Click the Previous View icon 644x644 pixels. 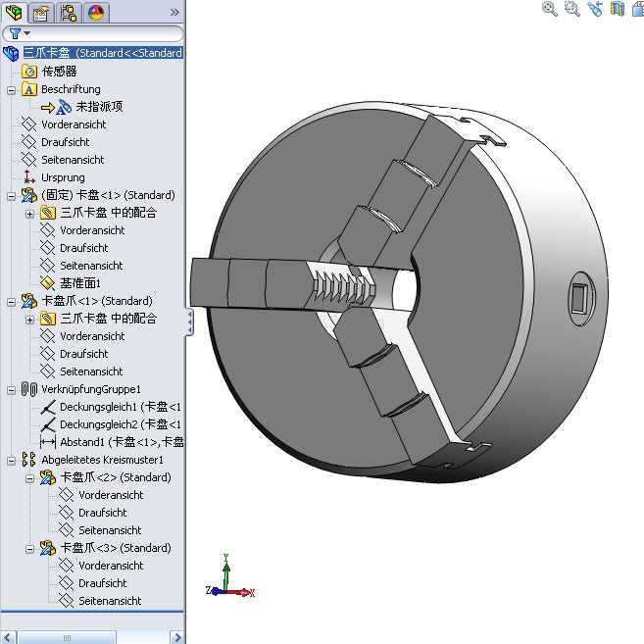pyautogui.click(x=596, y=9)
